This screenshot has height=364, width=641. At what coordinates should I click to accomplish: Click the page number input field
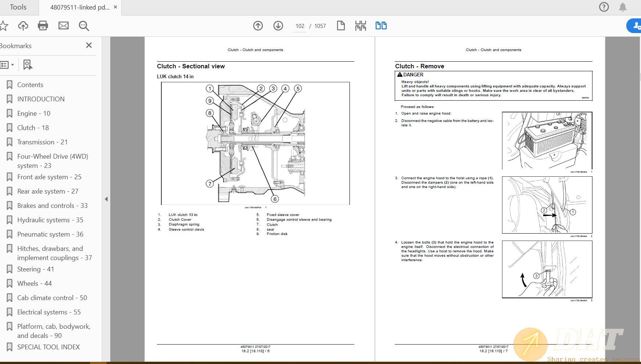pos(300,26)
